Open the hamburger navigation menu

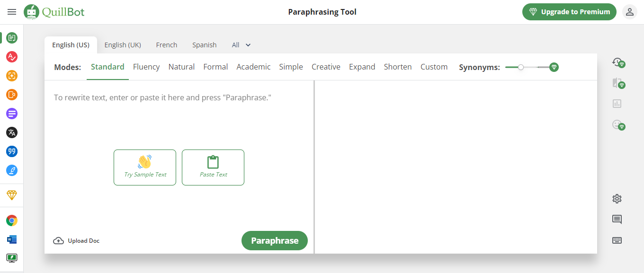(x=12, y=12)
